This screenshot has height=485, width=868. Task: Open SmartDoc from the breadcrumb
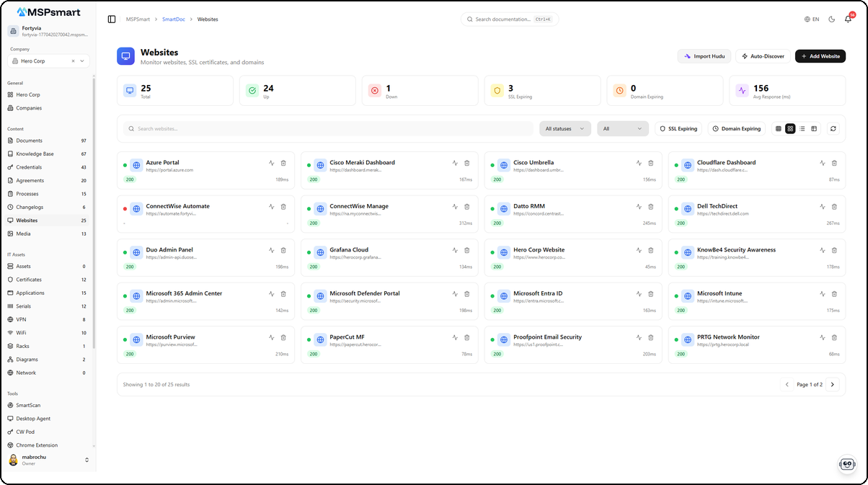tap(174, 19)
